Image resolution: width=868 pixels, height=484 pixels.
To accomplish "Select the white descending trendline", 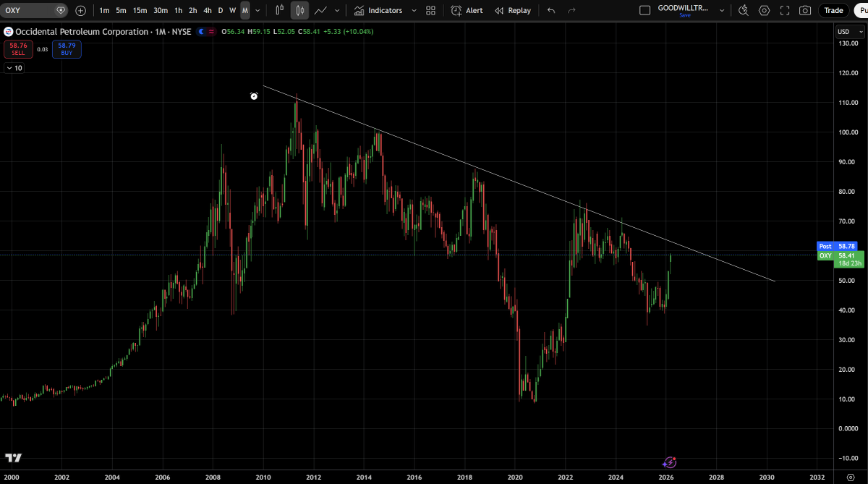I will (520, 184).
